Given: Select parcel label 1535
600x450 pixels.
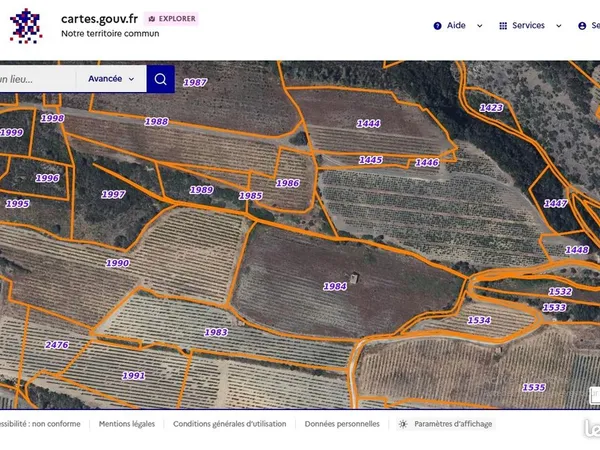Looking at the screenshot, I should 534,388.
